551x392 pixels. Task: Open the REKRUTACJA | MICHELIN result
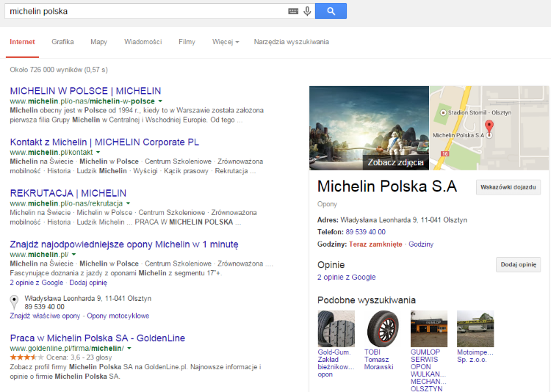68,193
